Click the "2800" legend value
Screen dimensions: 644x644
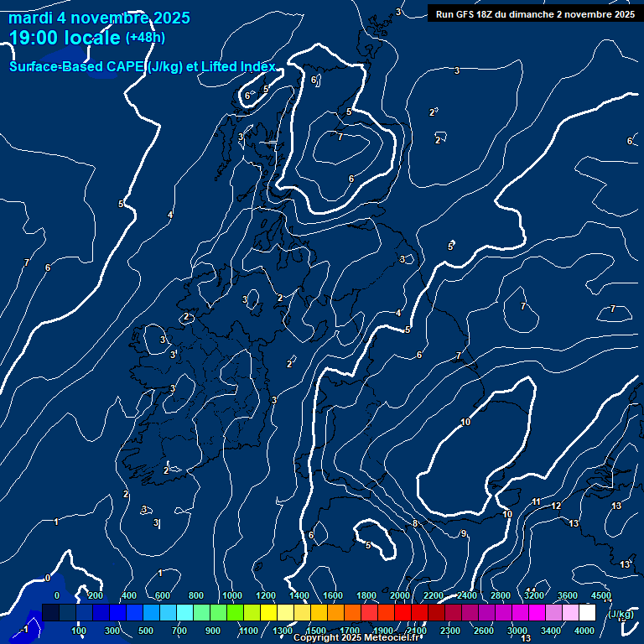pos(501,595)
